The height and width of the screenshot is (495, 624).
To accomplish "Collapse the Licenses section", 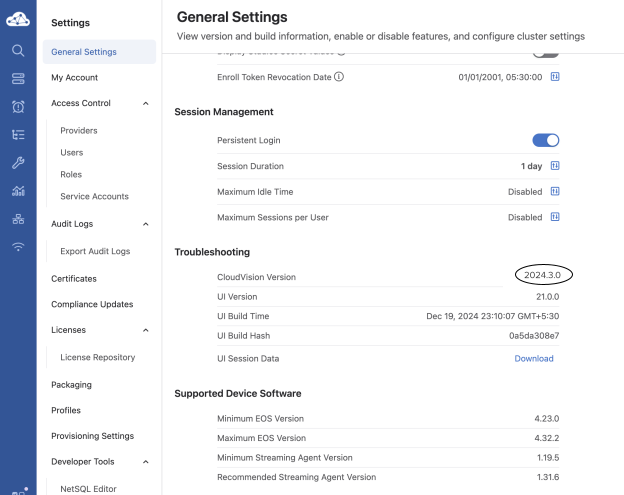I will tap(146, 330).
